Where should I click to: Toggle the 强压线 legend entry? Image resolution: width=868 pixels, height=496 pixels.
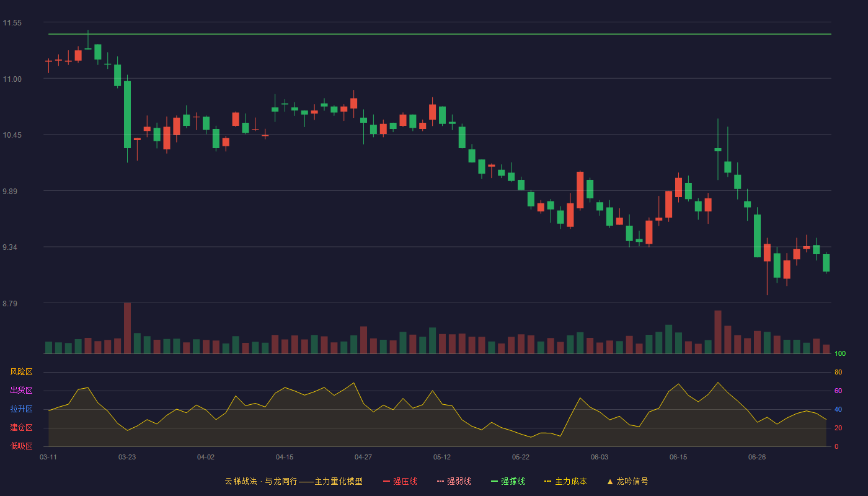click(400, 481)
